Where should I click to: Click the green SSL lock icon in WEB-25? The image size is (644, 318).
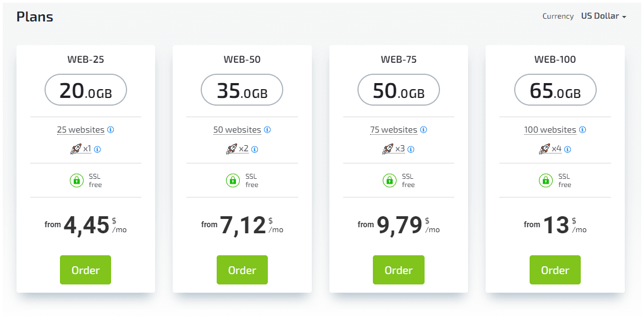[x=76, y=180]
